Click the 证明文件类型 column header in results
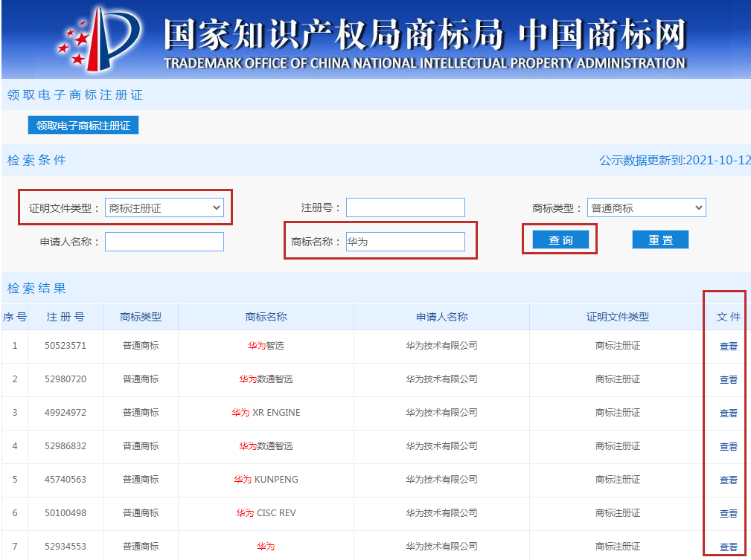 tap(618, 317)
